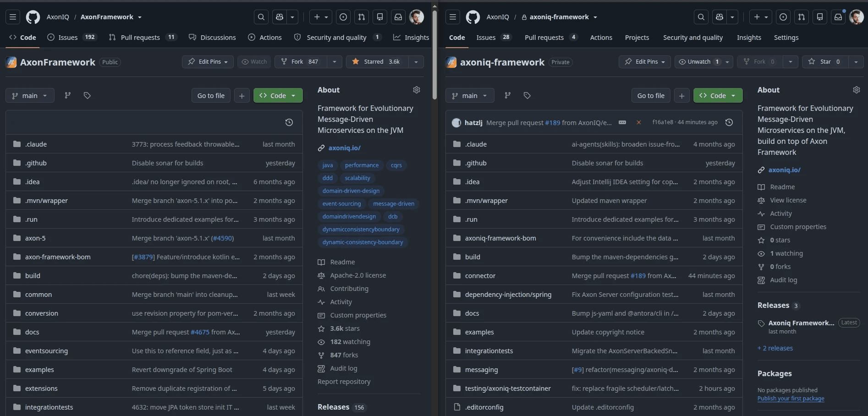868x416 pixels.
Task: Open Actions tab in left AxonFramework window
Action: click(265, 37)
